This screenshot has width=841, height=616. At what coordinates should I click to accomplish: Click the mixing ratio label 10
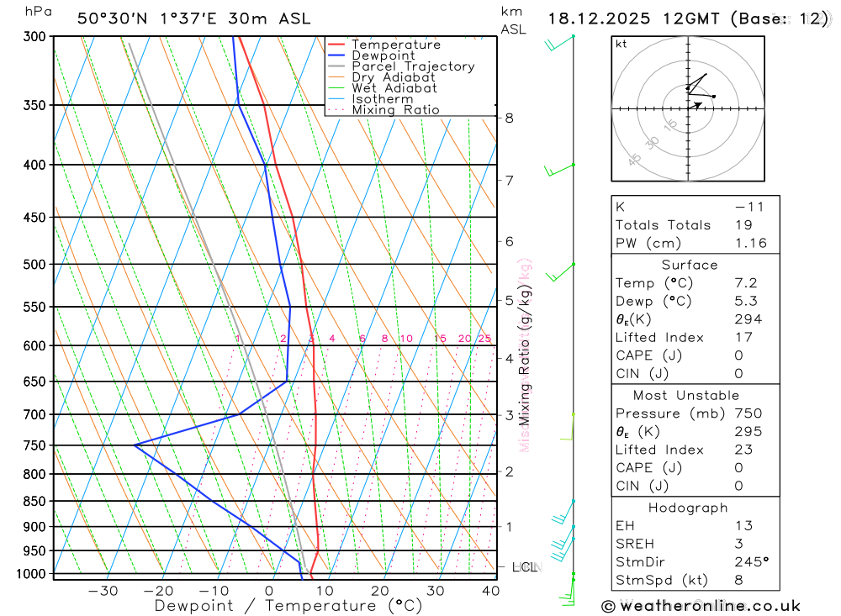pyautogui.click(x=406, y=339)
